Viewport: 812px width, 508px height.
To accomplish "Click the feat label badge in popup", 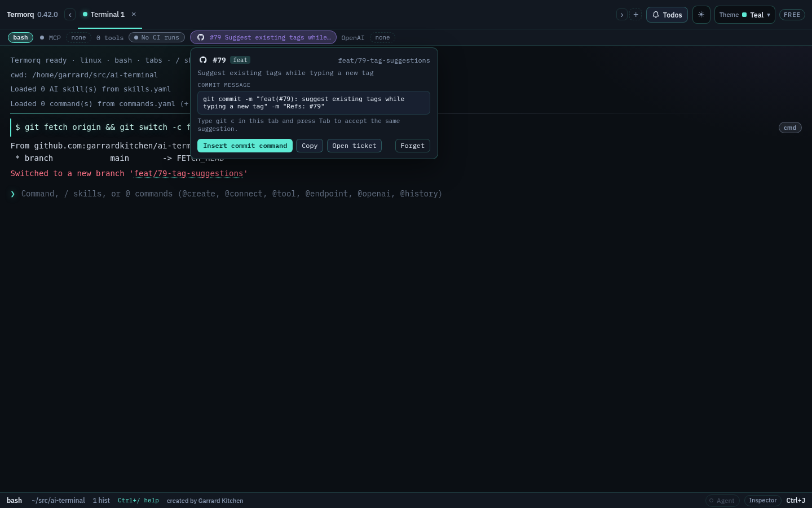I will click(240, 60).
